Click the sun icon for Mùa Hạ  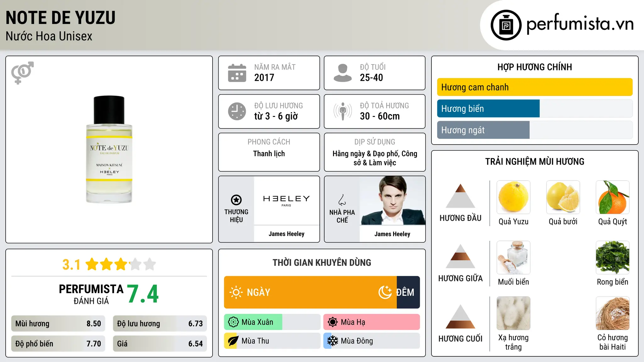333,322
